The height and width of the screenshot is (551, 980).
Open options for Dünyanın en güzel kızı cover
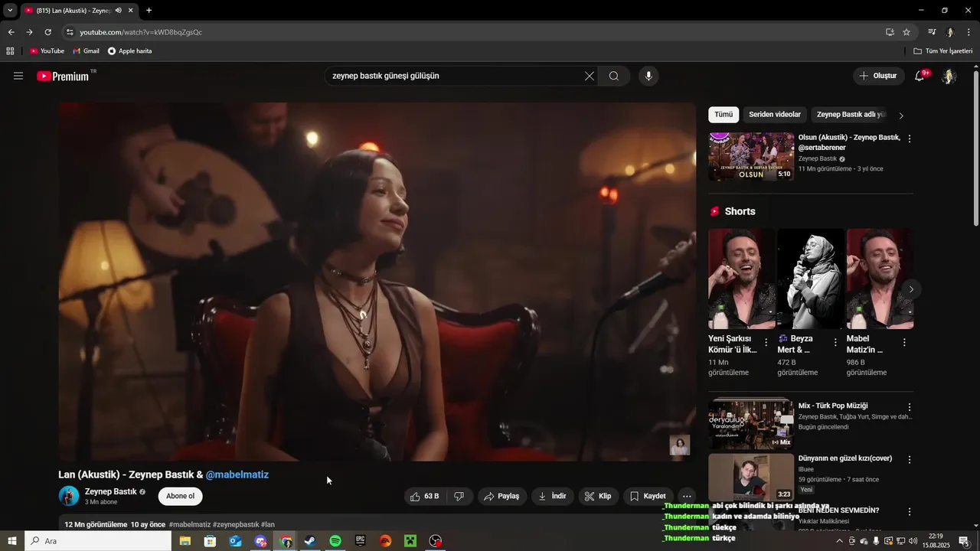(910, 460)
